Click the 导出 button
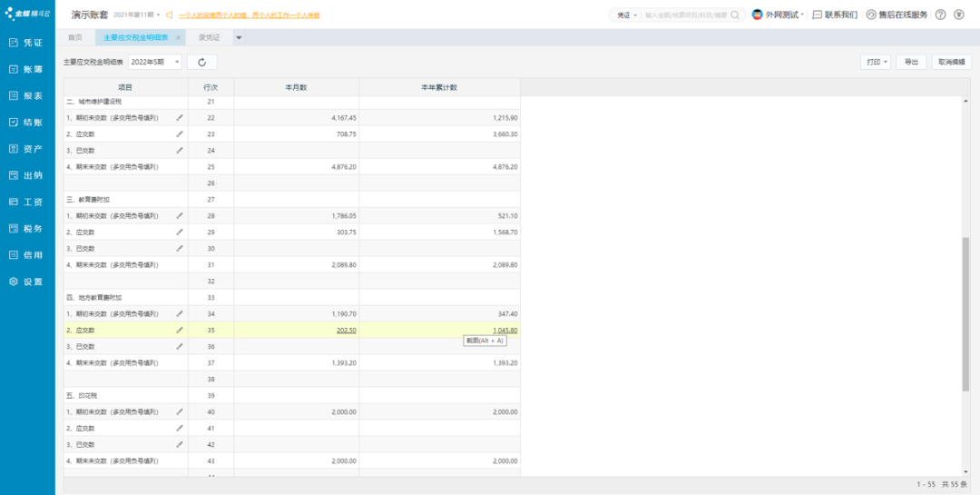The width and height of the screenshot is (980, 495). click(x=911, y=62)
